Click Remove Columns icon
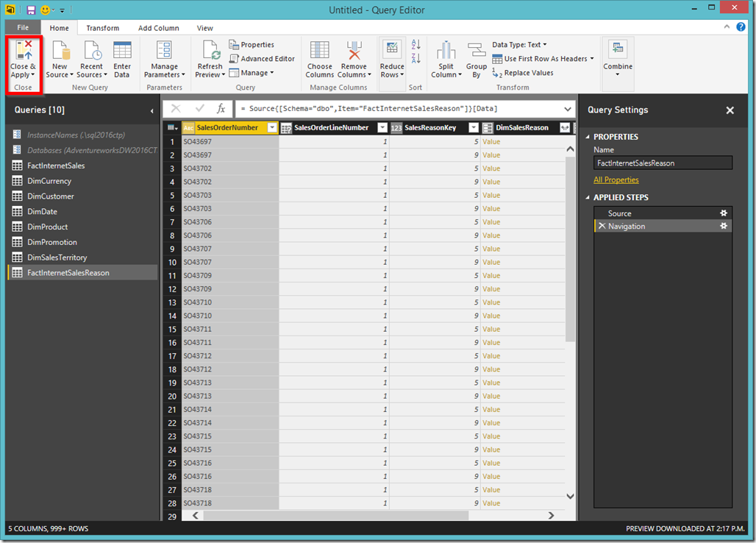Viewport: 756px width, 543px height. pos(354,51)
